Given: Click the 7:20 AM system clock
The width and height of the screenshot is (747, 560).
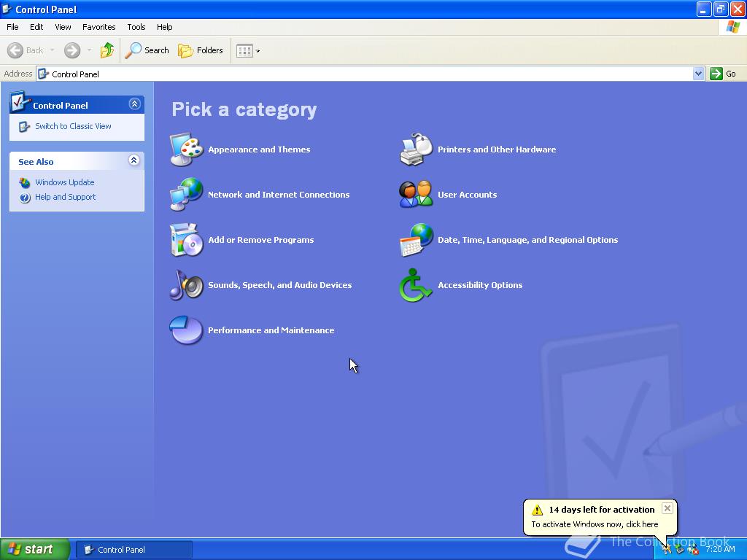Looking at the screenshot, I should [720, 549].
